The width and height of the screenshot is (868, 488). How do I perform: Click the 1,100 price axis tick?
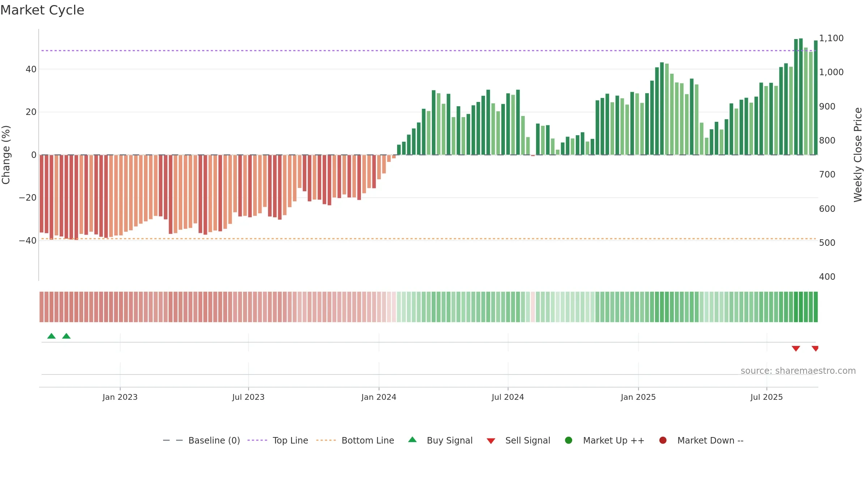831,38
